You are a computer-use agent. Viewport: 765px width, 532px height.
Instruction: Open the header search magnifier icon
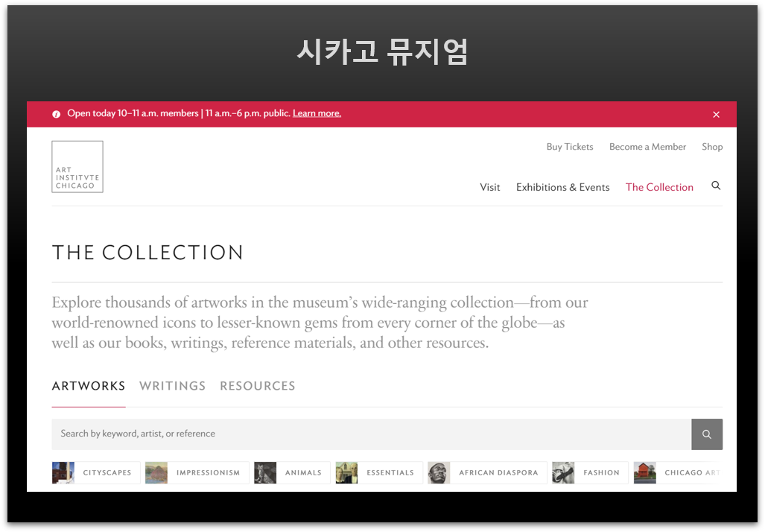[716, 186]
